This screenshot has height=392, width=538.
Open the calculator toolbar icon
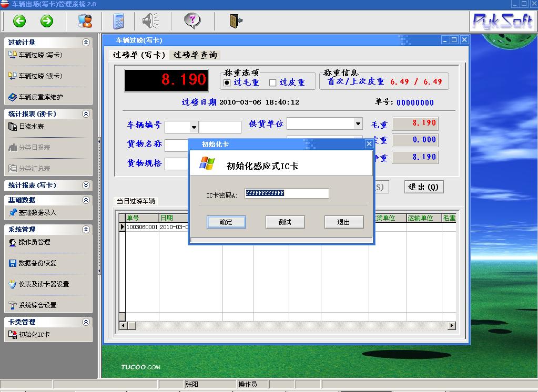tap(119, 21)
